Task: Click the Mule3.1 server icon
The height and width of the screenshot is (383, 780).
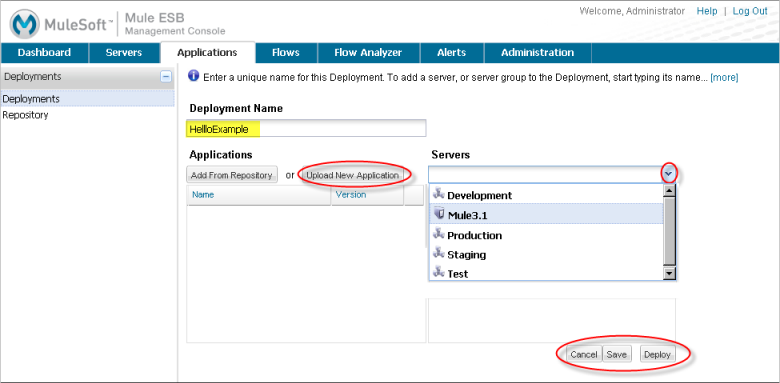Action: [x=439, y=213]
